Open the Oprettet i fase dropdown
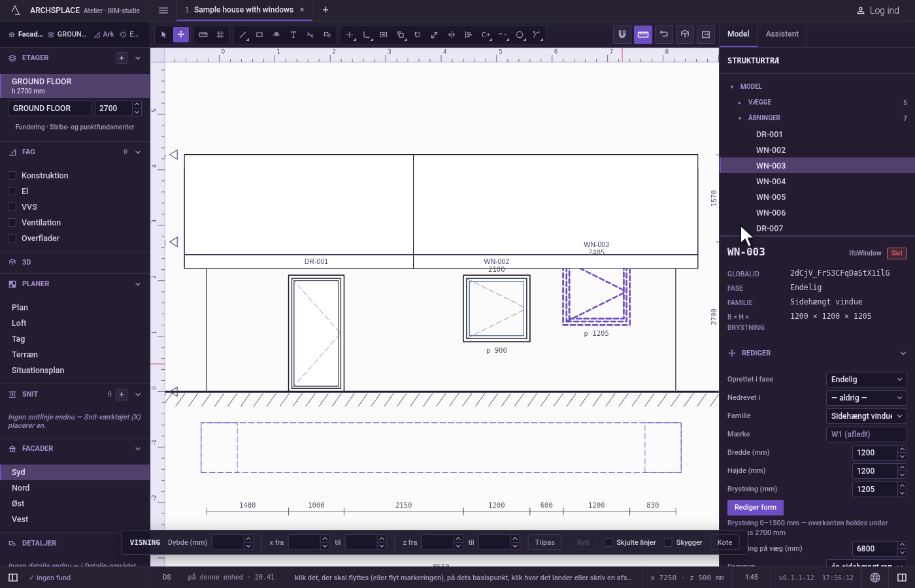Image resolution: width=915 pixels, height=588 pixels. click(867, 380)
